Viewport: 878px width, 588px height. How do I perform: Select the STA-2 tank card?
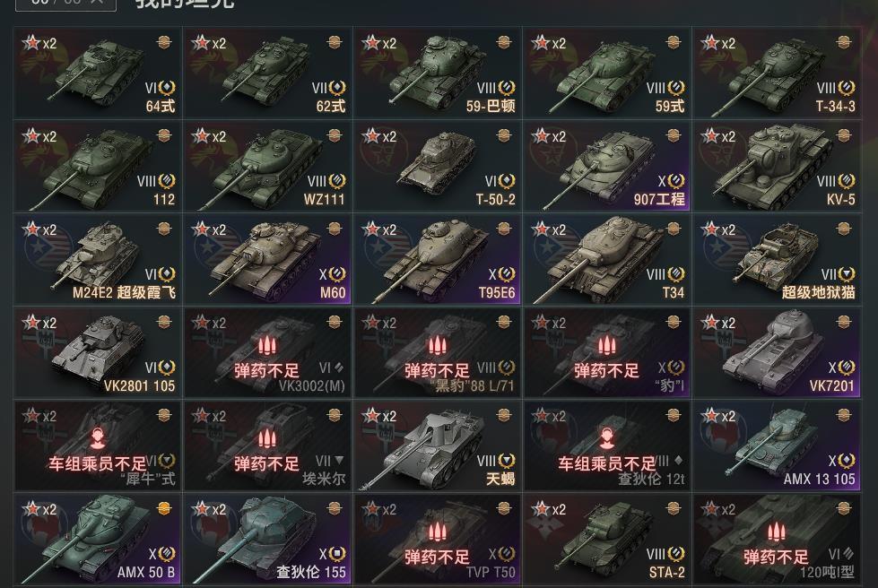607,540
